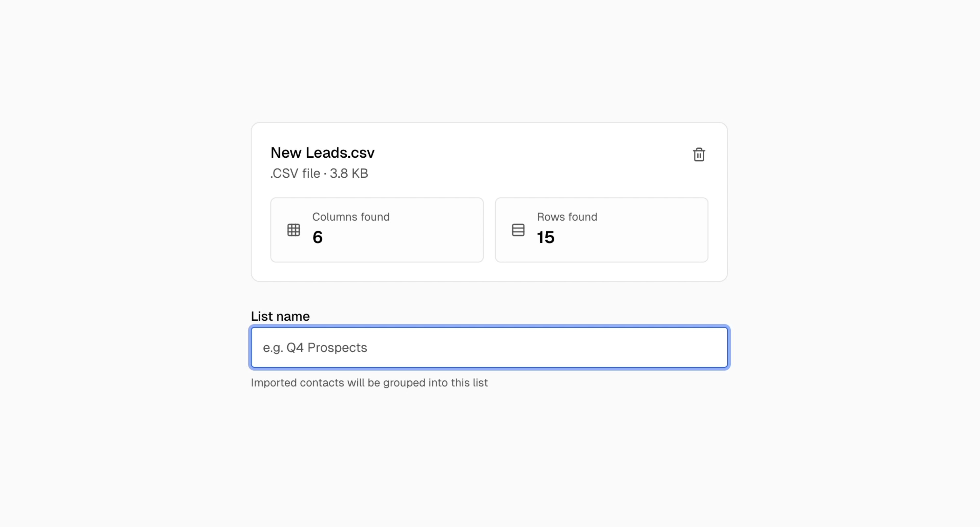This screenshot has height=527, width=980.
Task: Click the trash icon to remove New Leads.csv
Action: coord(699,154)
